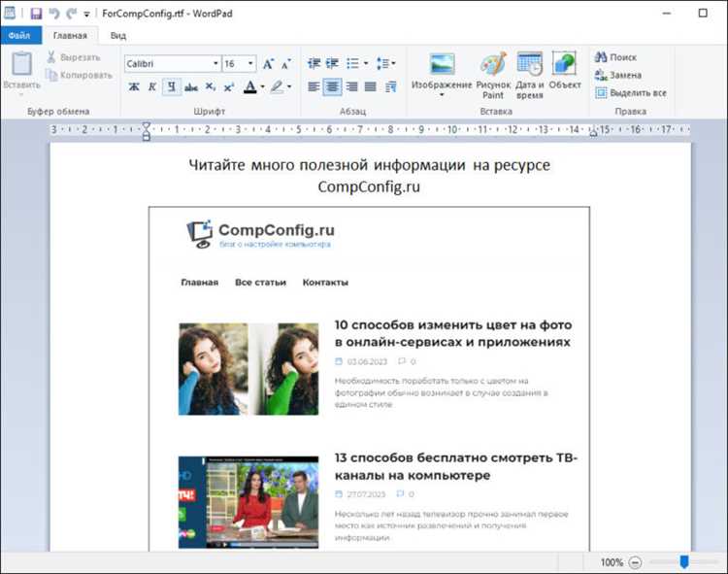Toggle superscript formatting
Screen dimensions: 728x574
click(x=229, y=86)
